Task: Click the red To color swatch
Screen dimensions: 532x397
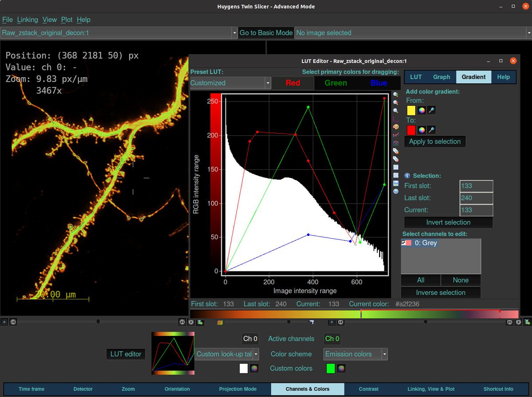Action: pyautogui.click(x=411, y=130)
